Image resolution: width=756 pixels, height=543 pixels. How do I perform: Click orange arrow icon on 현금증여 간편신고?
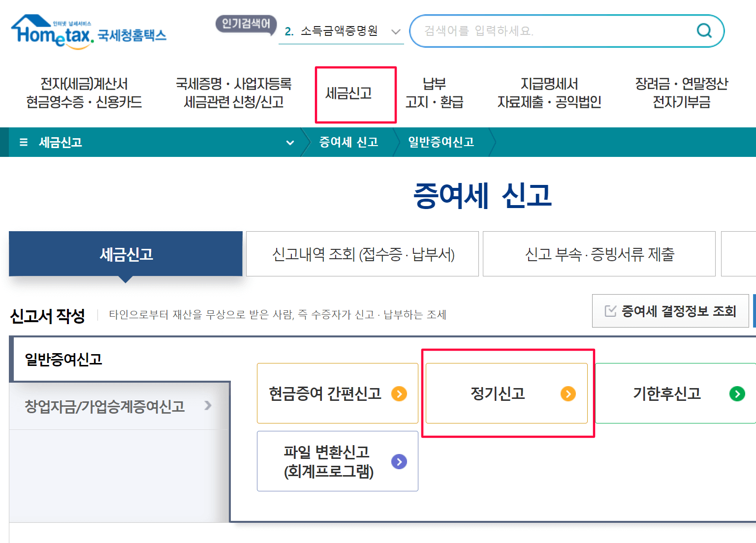coord(399,393)
